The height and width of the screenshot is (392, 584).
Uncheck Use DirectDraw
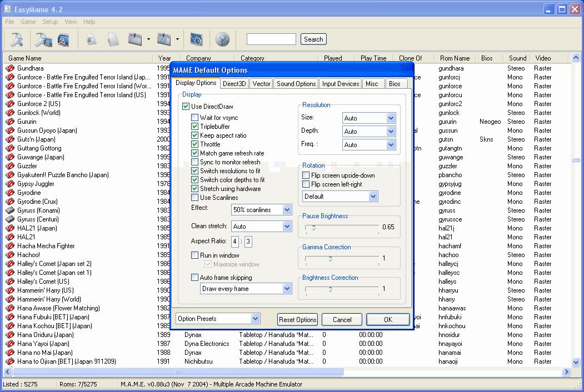pyautogui.click(x=186, y=107)
